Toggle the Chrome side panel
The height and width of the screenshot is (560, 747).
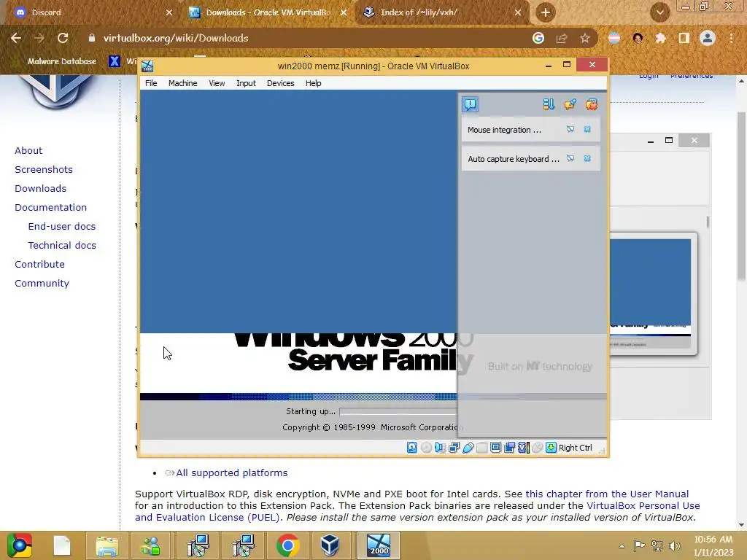click(x=684, y=38)
